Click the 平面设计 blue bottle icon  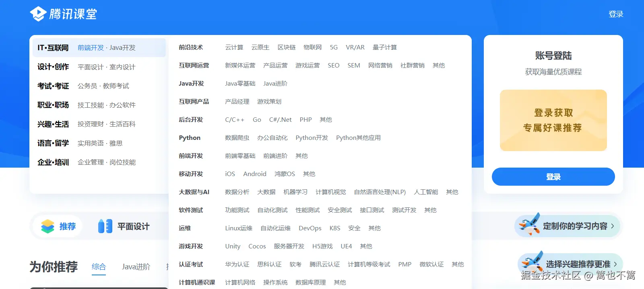105,226
